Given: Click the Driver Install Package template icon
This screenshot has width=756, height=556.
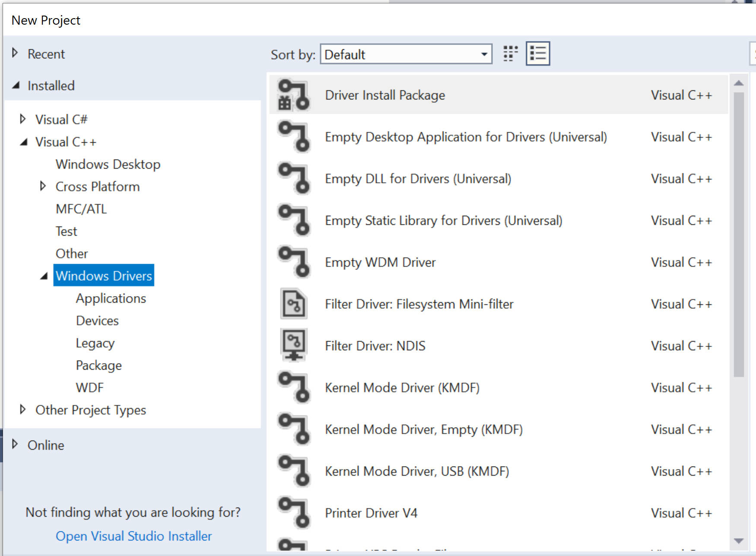Looking at the screenshot, I should click(294, 95).
